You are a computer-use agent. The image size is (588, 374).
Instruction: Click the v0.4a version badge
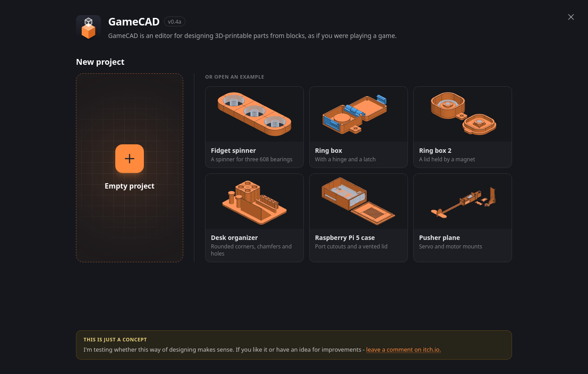click(x=175, y=21)
